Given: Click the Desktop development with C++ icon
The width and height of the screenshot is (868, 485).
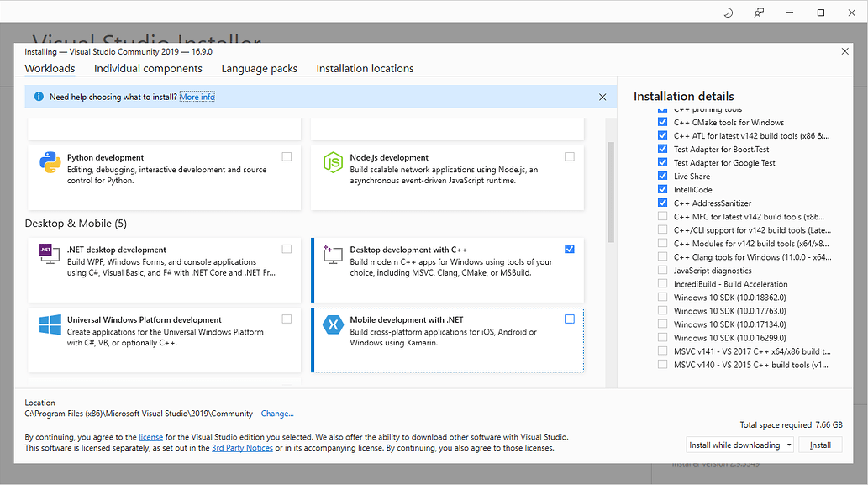Looking at the screenshot, I should click(x=334, y=255).
